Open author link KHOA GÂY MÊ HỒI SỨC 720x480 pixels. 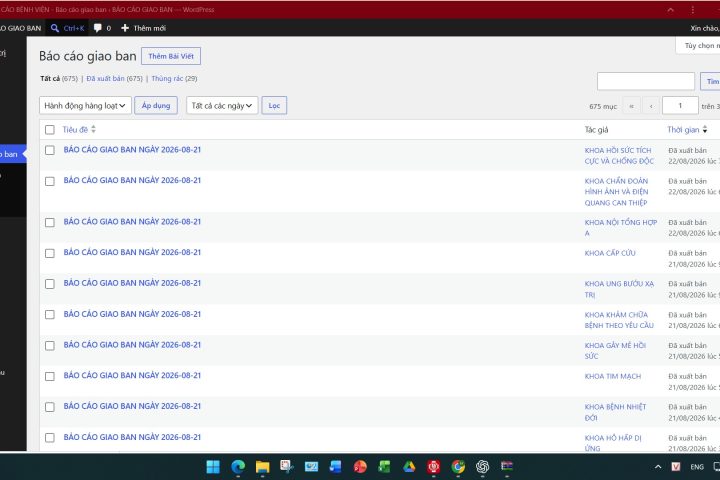point(615,350)
